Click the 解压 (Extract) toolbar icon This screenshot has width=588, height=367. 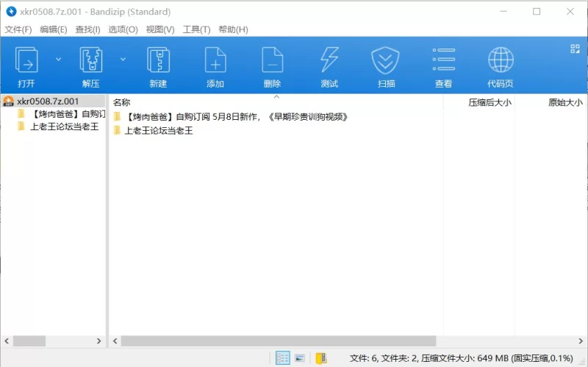90,60
